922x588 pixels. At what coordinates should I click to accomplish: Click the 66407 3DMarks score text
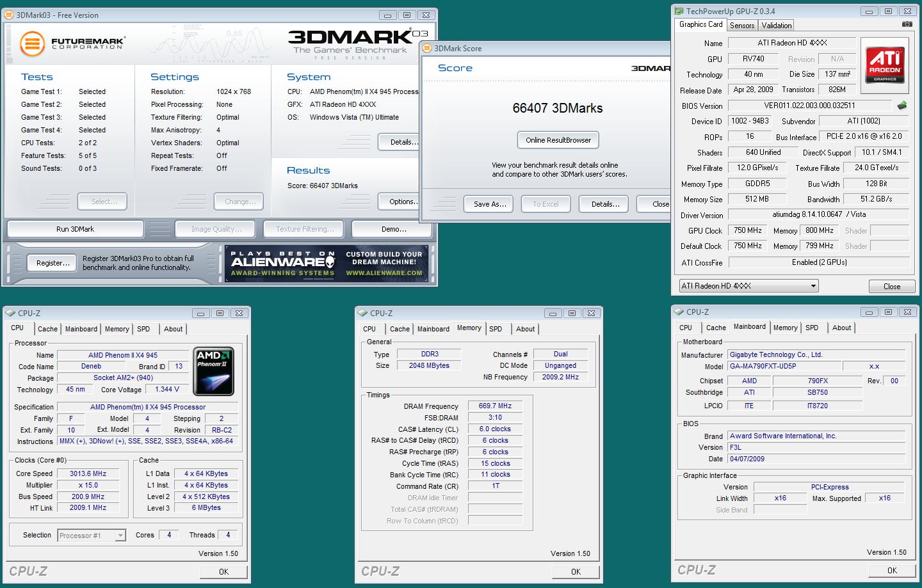558,108
